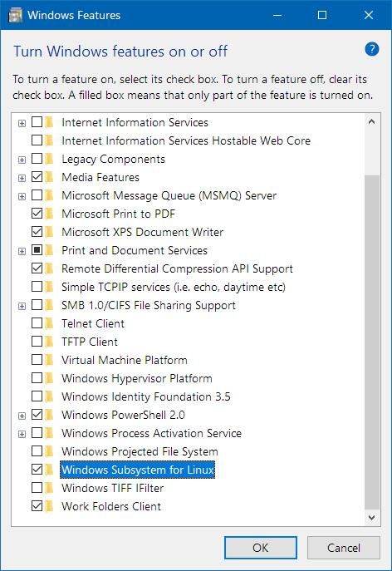Select Microsoft Message Queue (MSMQ) Server label

(x=169, y=195)
